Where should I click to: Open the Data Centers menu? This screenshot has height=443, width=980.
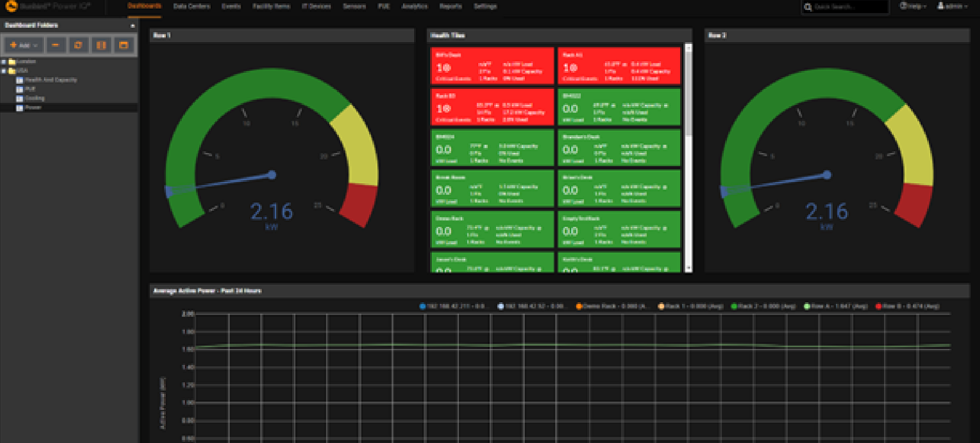coord(191,6)
